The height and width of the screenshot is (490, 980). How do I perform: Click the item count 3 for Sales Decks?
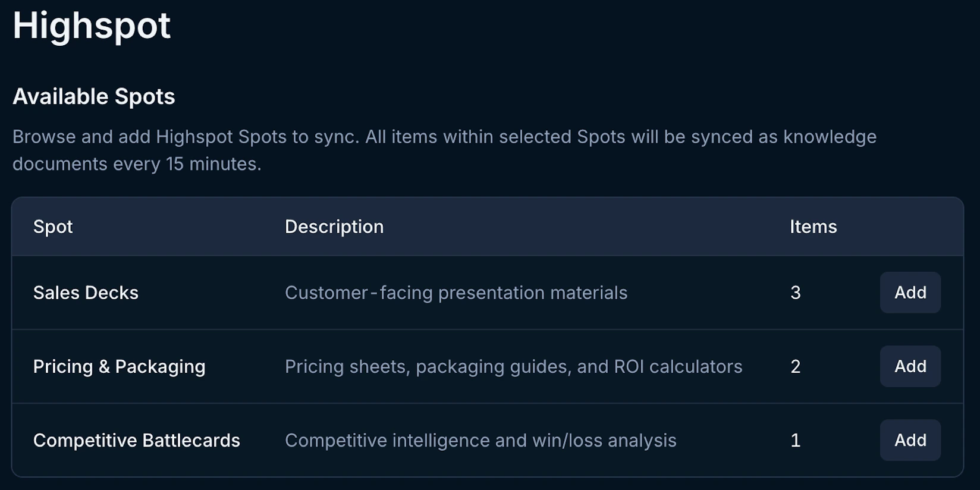click(796, 293)
